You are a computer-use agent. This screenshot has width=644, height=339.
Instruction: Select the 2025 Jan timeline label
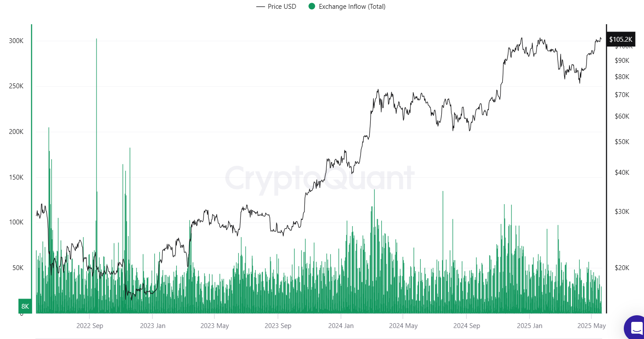530,326
